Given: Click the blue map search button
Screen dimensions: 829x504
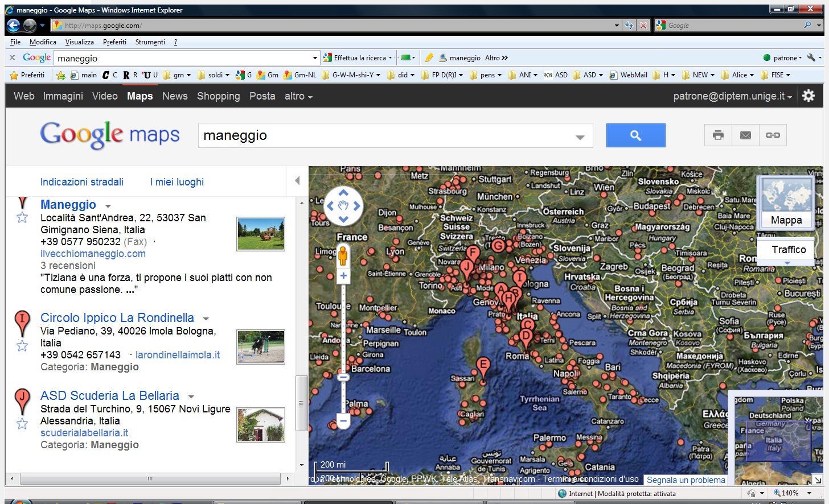Looking at the screenshot, I should 635,135.
